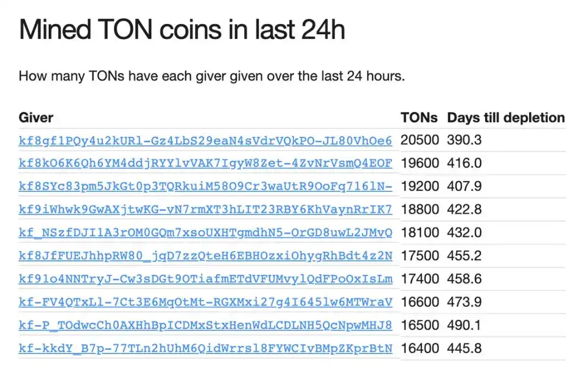Click the giver link starting with kf-P_TOdwcCh0
The width and height of the screenshot is (588, 378).
coord(204,325)
